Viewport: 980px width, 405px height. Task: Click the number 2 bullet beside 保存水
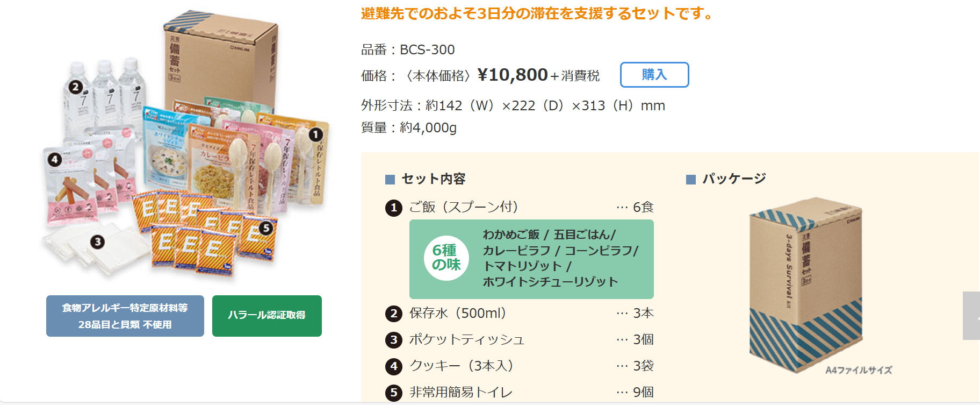(x=394, y=314)
